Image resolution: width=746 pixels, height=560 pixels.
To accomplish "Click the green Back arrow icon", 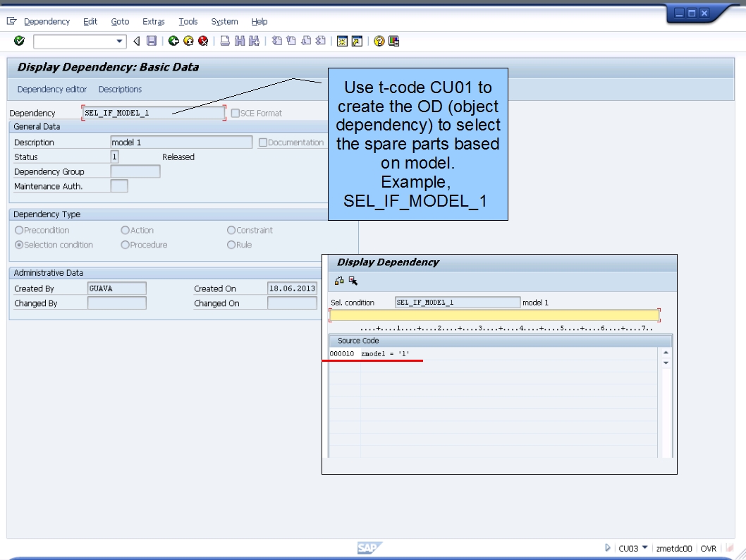I will point(172,40).
